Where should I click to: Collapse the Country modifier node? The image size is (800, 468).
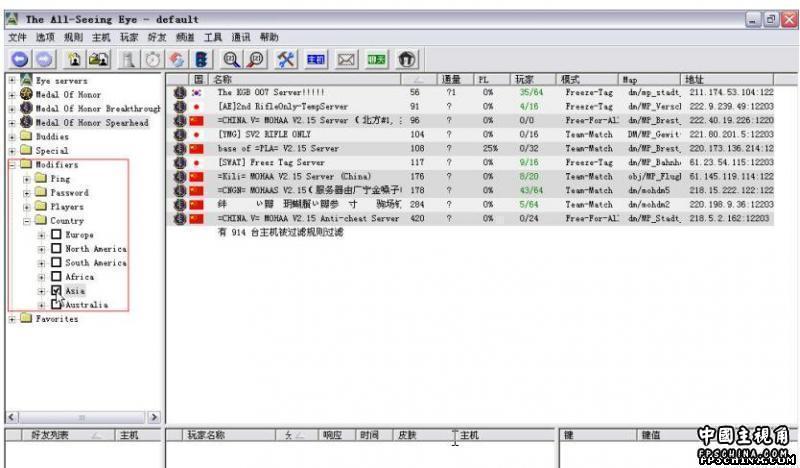pos(27,221)
